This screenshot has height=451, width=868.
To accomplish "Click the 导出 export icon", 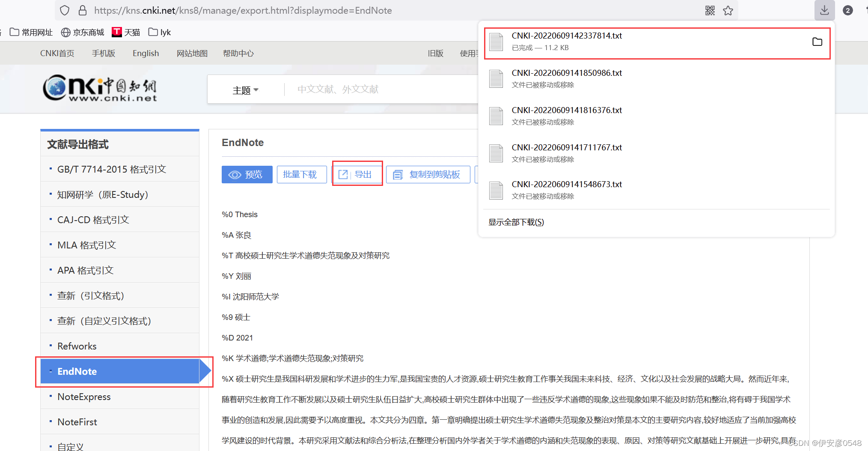I will 343,173.
